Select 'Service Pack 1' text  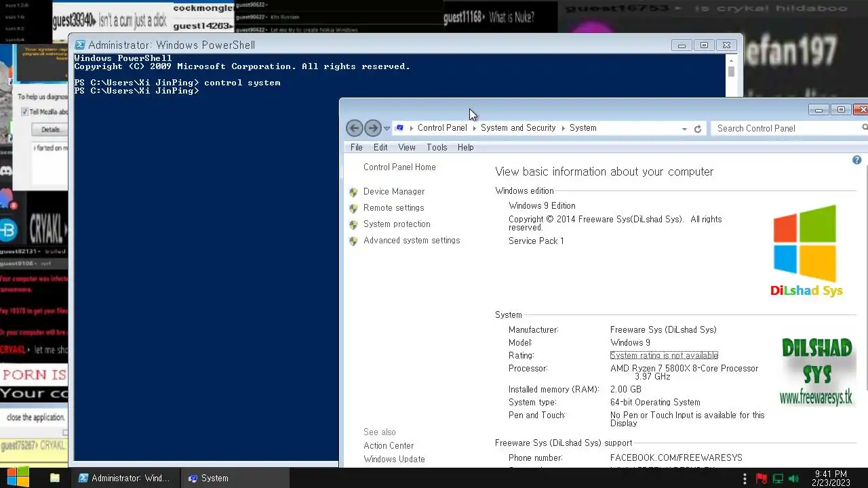[x=536, y=241]
